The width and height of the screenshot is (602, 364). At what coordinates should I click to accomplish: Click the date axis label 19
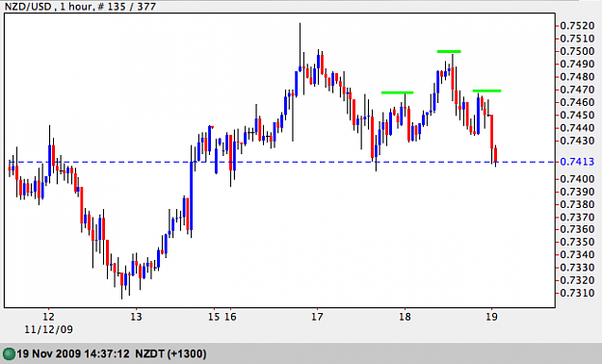click(492, 317)
